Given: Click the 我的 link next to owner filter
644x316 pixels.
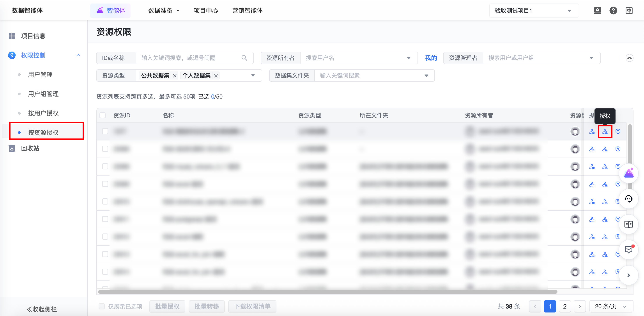Looking at the screenshot, I should [431, 58].
